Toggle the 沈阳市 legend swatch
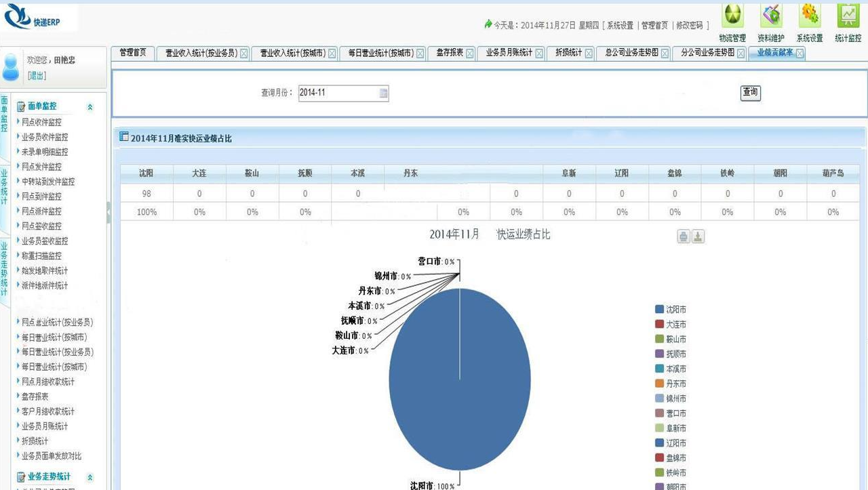 tap(659, 310)
